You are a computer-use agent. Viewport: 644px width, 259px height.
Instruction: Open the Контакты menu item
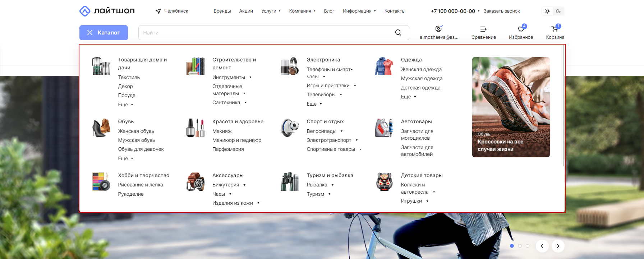point(395,11)
